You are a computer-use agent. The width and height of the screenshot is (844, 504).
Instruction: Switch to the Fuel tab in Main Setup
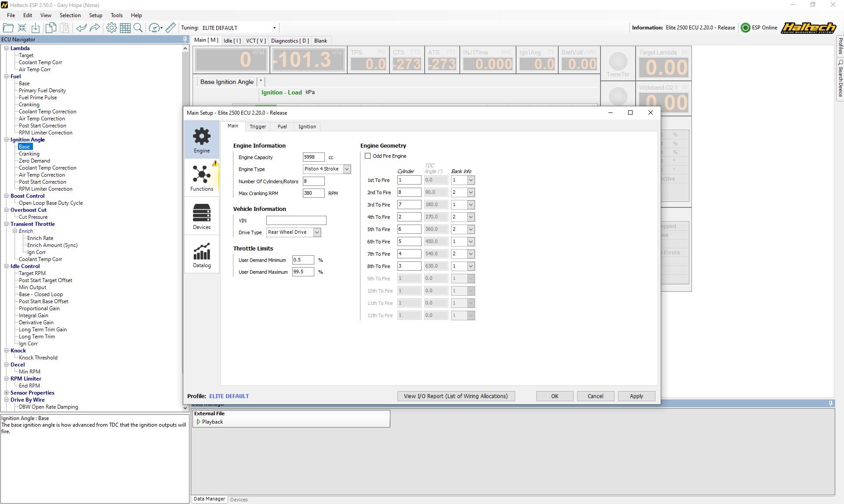click(x=282, y=127)
